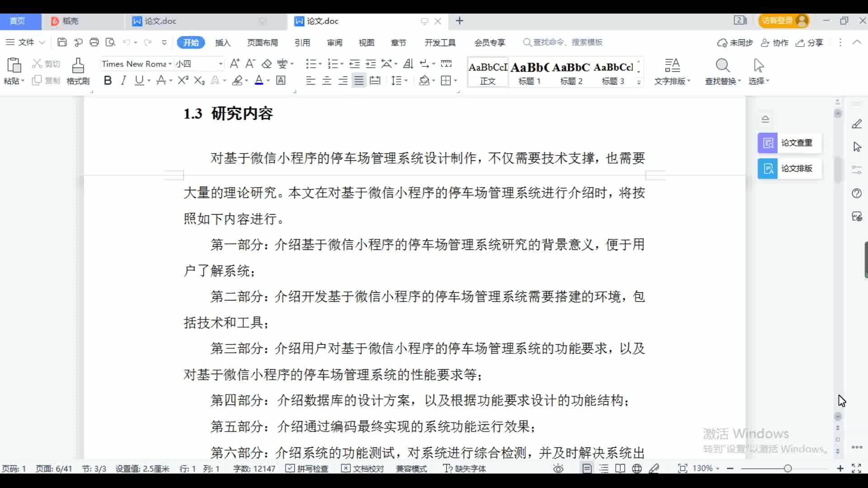868x488 pixels.
Task: Click distributed alignment icon
Action: [375, 80]
